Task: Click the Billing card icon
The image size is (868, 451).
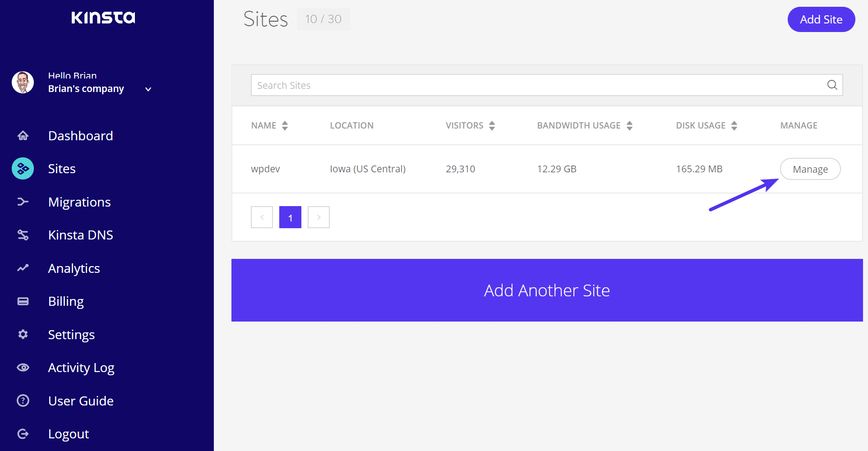Action: point(23,301)
